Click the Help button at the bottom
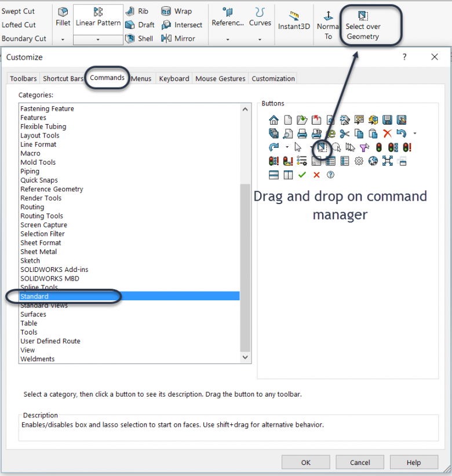Screen dimensions: 452x476 (414, 462)
